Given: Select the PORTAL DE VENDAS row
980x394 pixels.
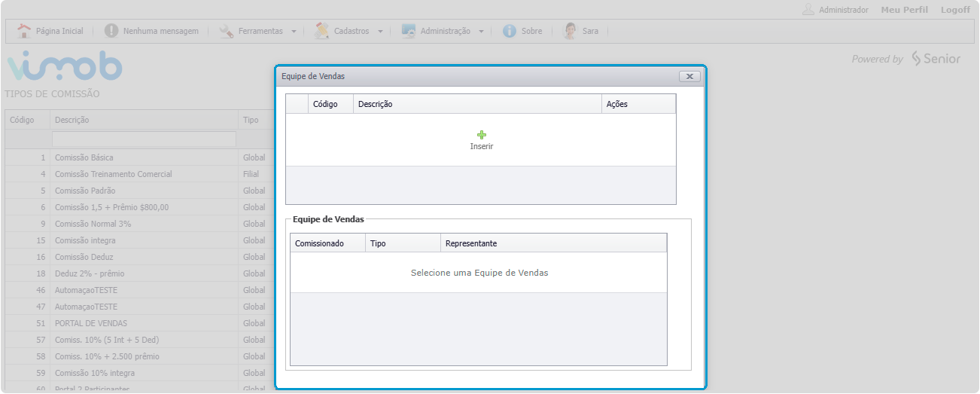Looking at the screenshot, I should 140,323.
